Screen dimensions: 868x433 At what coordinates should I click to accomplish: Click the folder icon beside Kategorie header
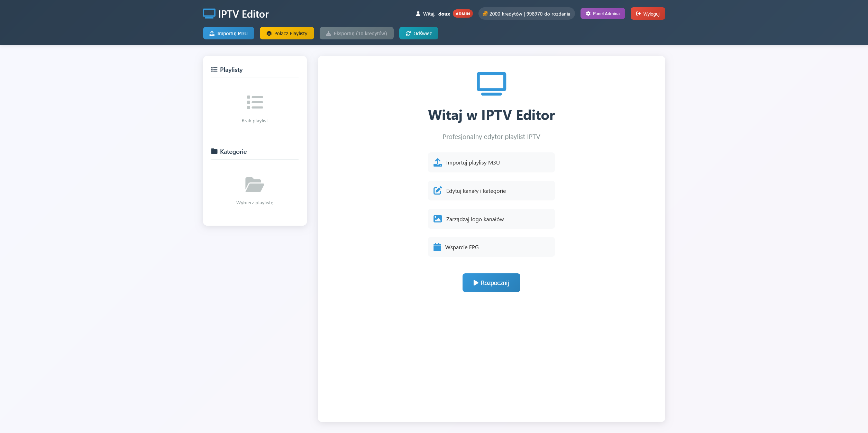(214, 151)
